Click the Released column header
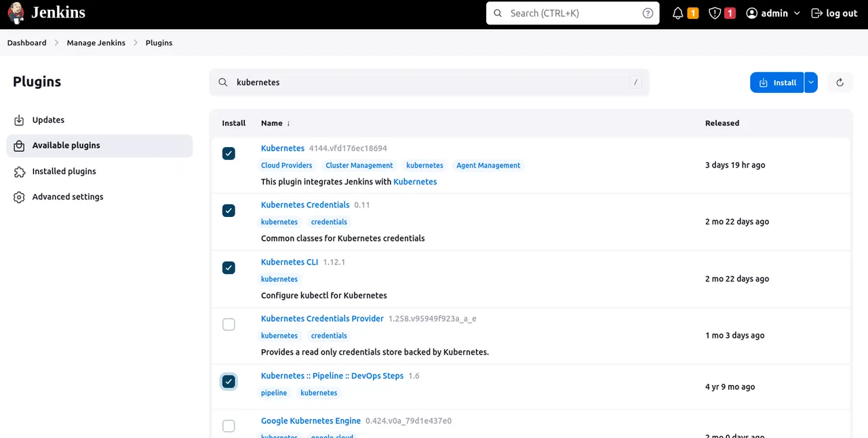 [x=722, y=123]
